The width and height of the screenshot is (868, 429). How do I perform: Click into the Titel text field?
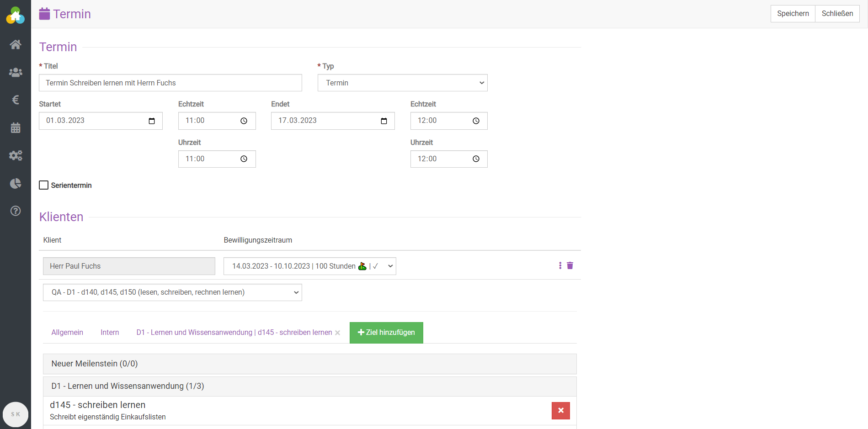click(170, 83)
